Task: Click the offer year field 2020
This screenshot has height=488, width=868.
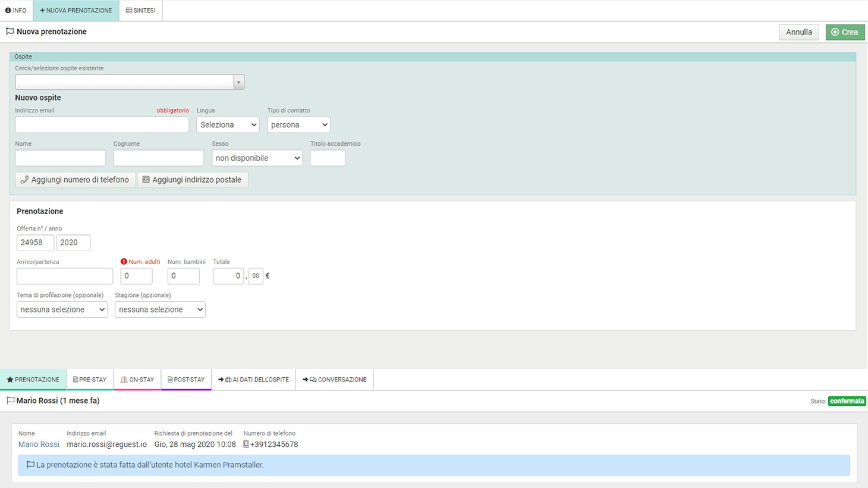Action: coord(73,243)
